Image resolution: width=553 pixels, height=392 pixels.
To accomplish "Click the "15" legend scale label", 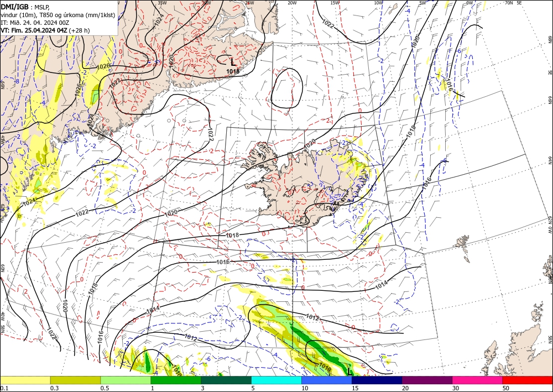I will coord(355,388).
